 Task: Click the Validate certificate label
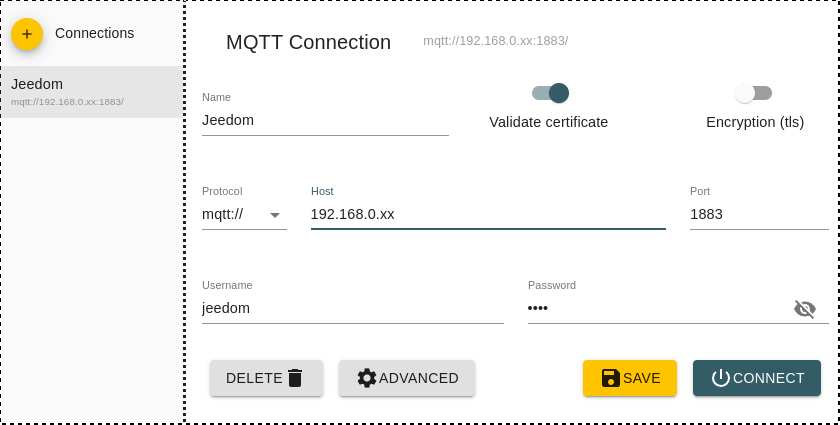click(548, 122)
